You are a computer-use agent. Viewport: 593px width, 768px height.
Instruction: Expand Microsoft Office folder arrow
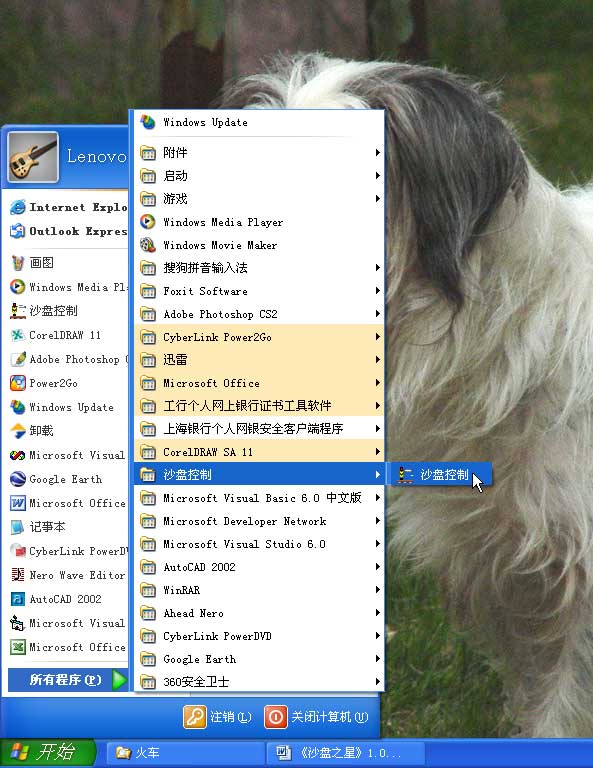(378, 383)
